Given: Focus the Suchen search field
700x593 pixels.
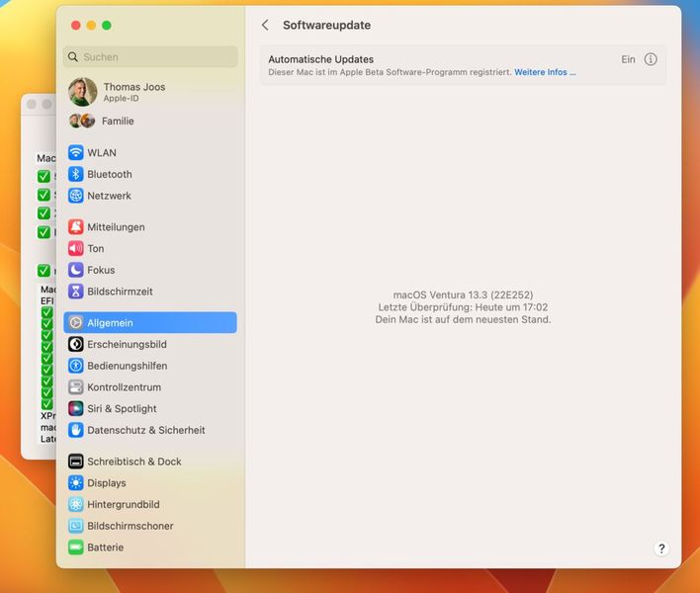Looking at the screenshot, I should pos(150,56).
